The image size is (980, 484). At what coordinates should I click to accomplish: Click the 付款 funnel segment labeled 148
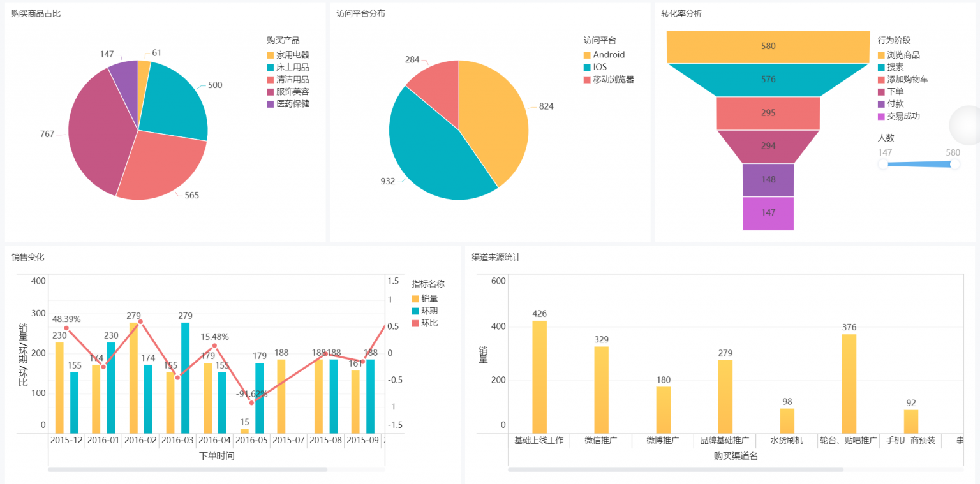click(768, 180)
